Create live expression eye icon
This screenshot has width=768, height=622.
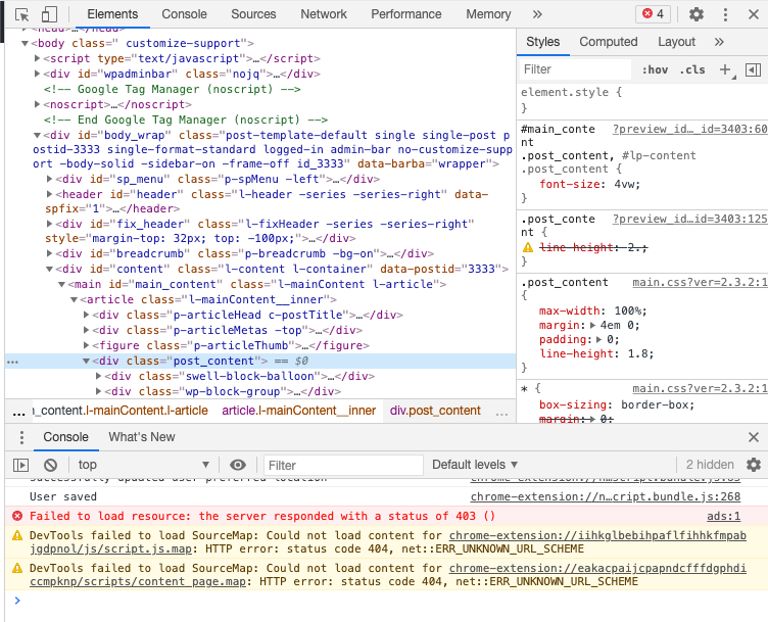(x=238, y=465)
